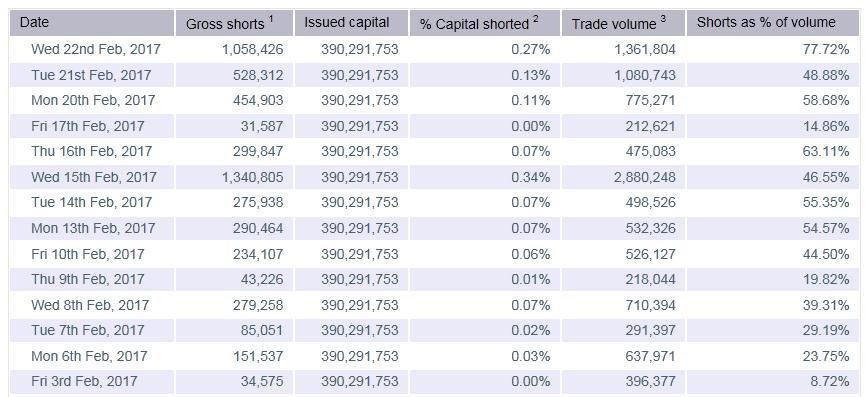Click the Mon 13th Feb, 2017 date cell
This screenshot has height=397, width=868.
(93, 228)
